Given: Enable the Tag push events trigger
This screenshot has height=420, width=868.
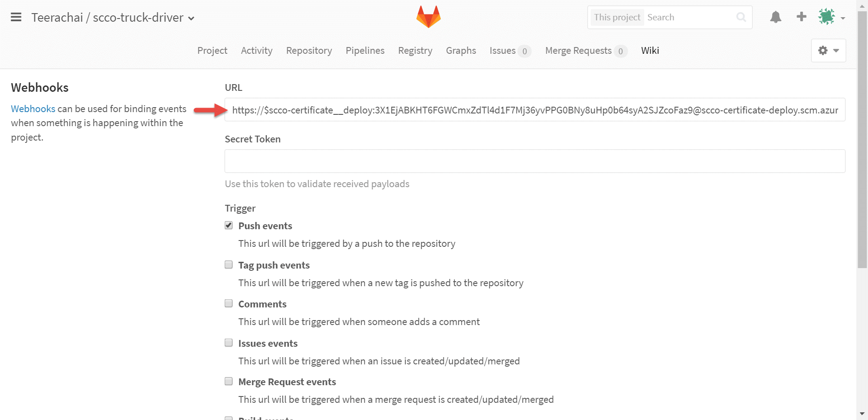Looking at the screenshot, I should tap(228, 264).
